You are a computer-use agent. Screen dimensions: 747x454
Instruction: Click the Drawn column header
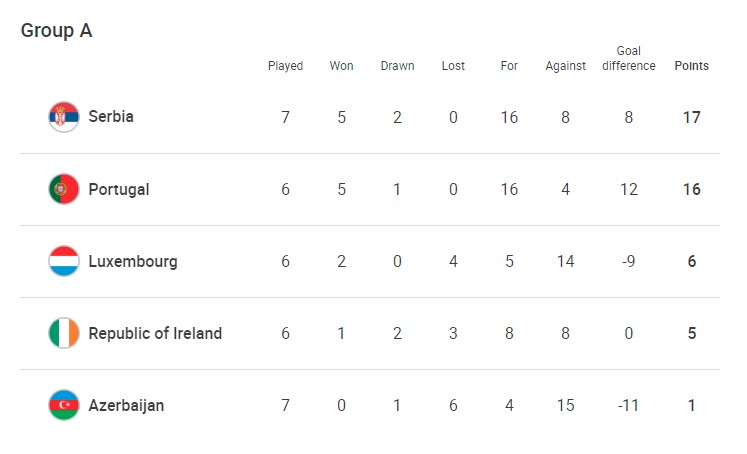(x=397, y=66)
